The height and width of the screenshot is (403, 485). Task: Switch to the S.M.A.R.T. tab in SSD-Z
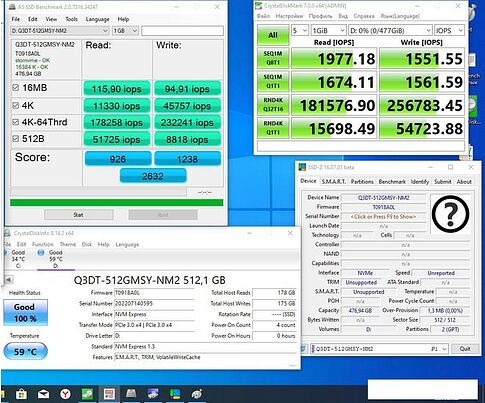(x=334, y=182)
